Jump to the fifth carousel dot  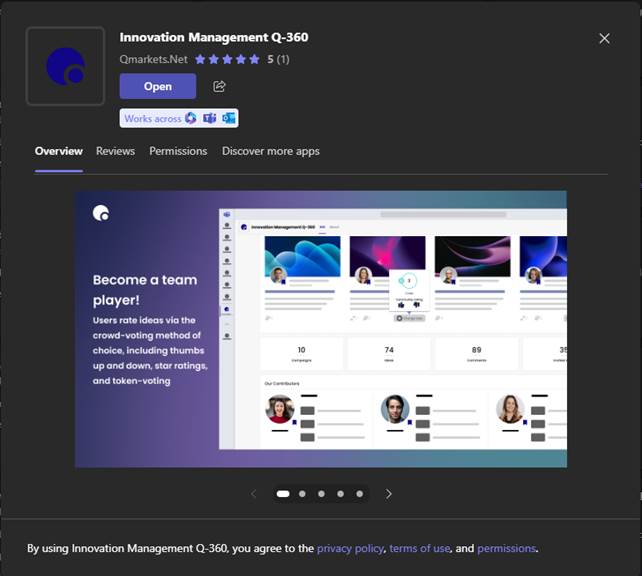pyautogui.click(x=359, y=494)
